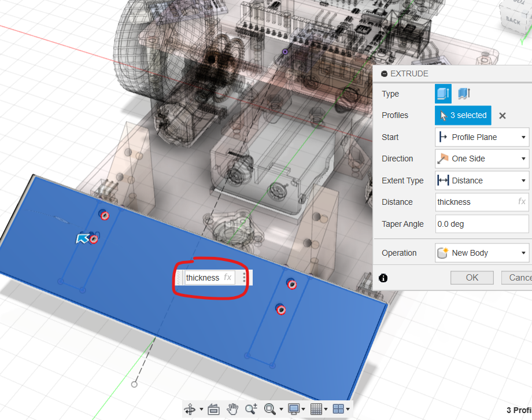Select the Orbit tool in navigation bar
This screenshot has width=532, height=420.
pyautogui.click(x=190, y=410)
